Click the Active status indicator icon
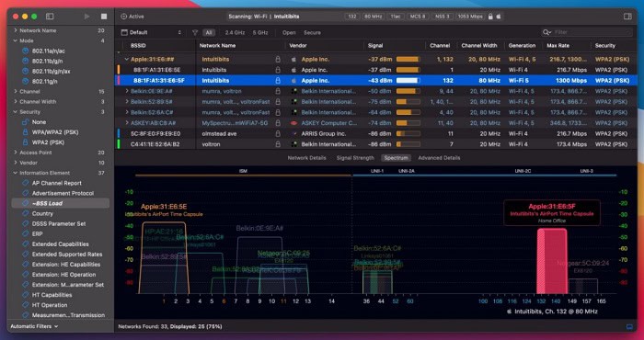644x340 pixels. [x=123, y=17]
